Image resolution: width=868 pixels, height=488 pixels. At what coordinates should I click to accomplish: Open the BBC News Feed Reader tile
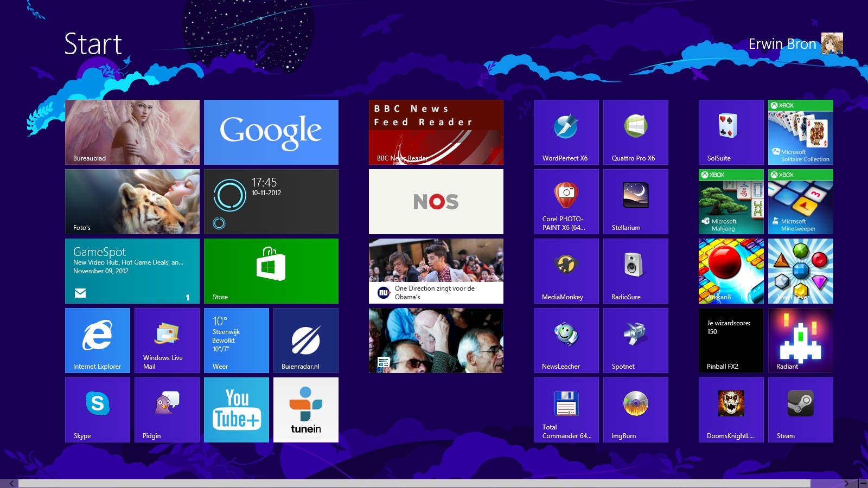[436, 132]
